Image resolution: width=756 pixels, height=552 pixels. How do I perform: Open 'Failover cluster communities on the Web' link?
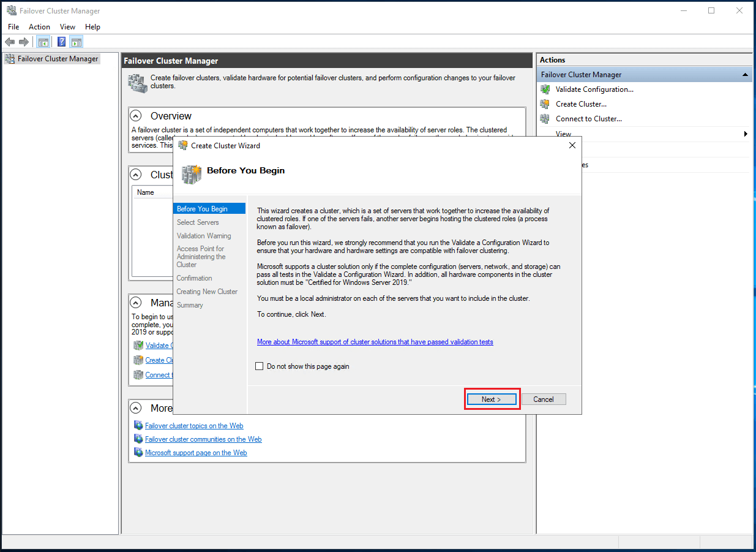coord(203,439)
